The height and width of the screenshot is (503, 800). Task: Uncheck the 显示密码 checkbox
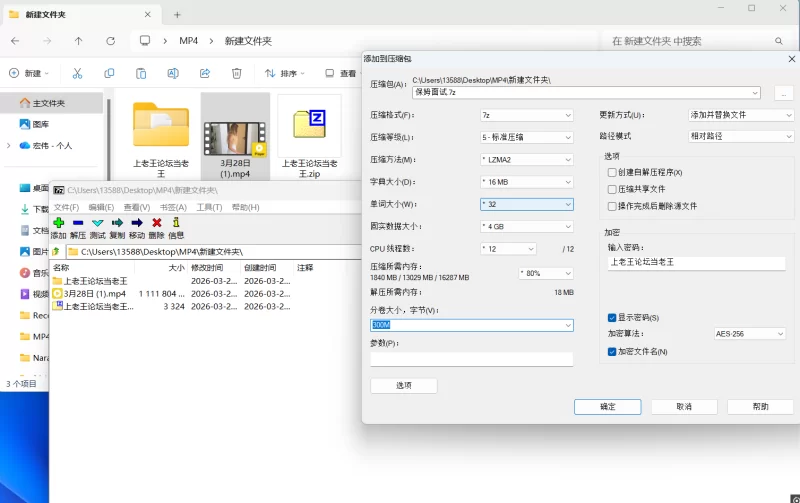(612, 317)
